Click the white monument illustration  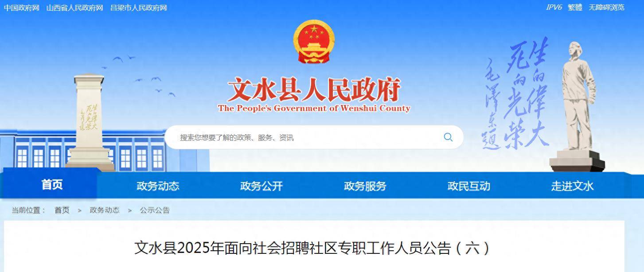click(90, 122)
